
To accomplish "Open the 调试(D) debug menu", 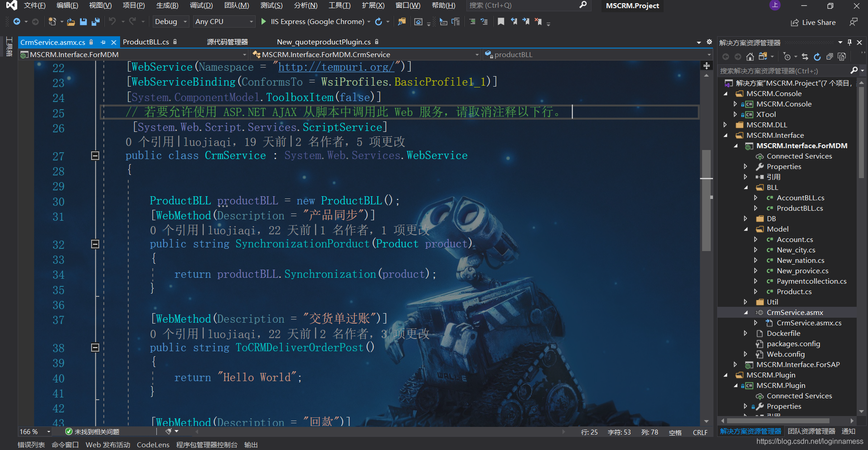I will click(x=201, y=5).
